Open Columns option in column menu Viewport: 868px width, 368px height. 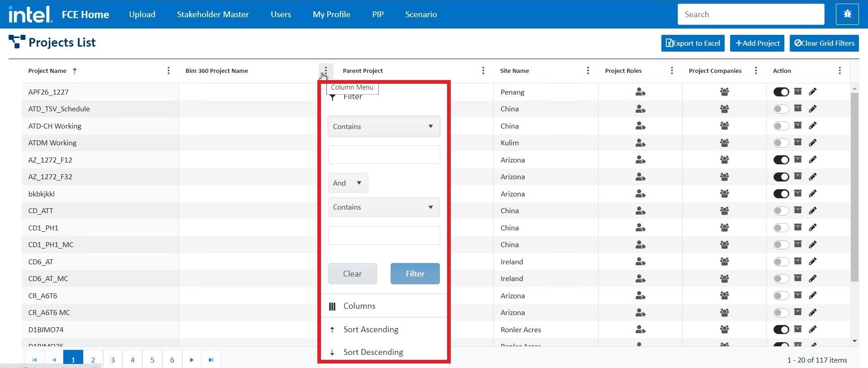359,306
